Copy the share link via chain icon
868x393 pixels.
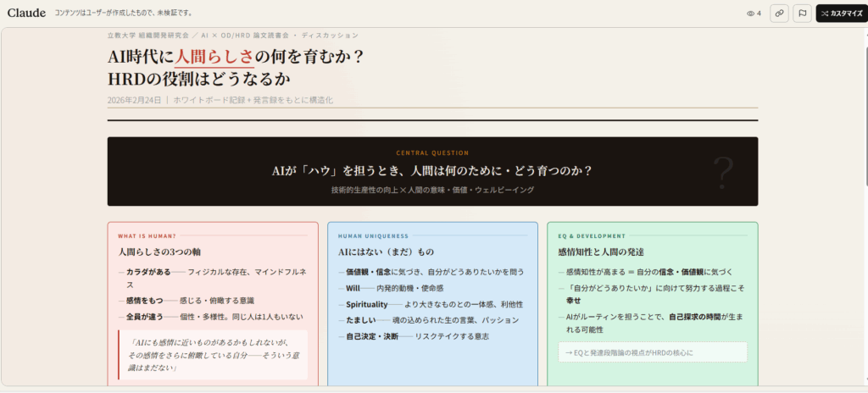click(x=778, y=14)
